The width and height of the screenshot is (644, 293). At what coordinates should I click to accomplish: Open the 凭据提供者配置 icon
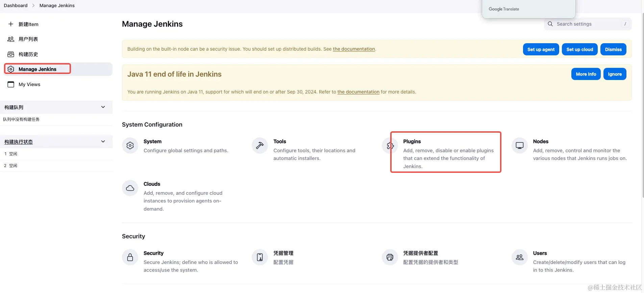click(x=390, y=257)
